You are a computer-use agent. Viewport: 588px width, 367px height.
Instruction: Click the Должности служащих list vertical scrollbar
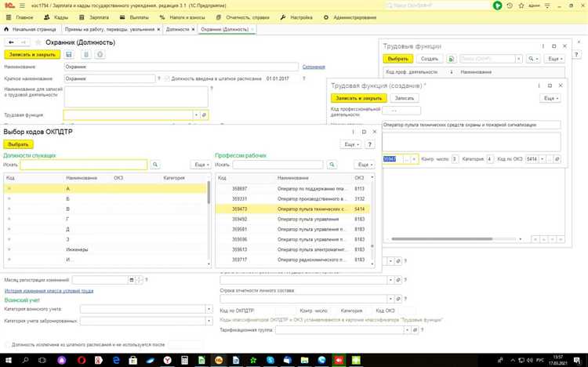point(209,192)
